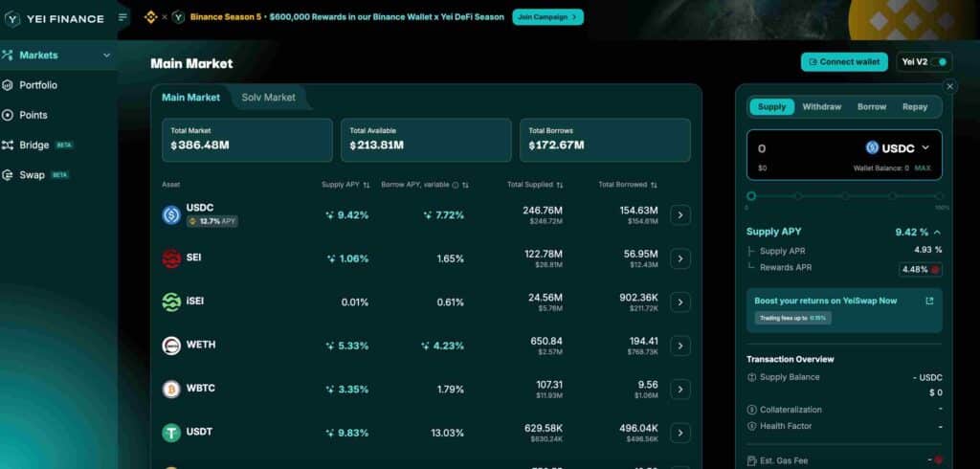The height and width of the screenshot is (469, 980).
Task: Collapse the Supply APY breakdown
Action: (937, 232)
